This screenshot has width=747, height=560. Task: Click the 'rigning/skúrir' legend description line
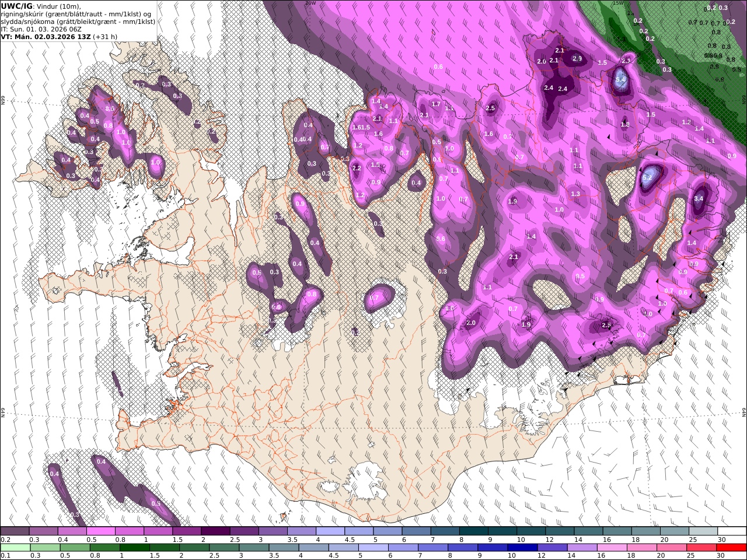76,13
